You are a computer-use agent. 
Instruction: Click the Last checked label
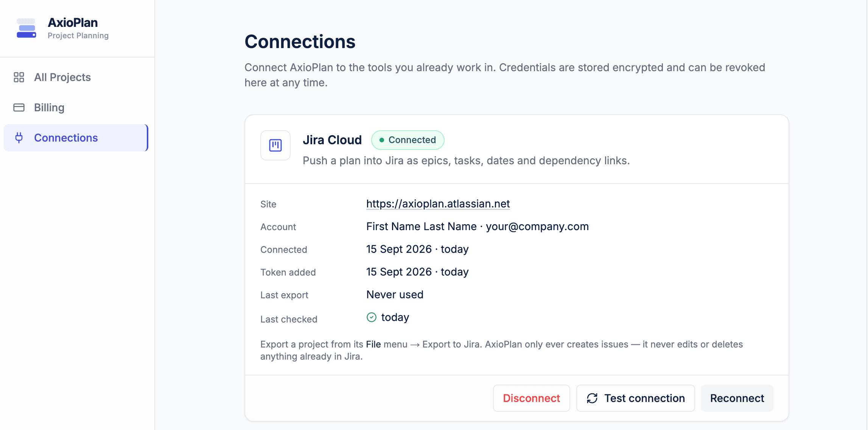(x=289, y=319)
